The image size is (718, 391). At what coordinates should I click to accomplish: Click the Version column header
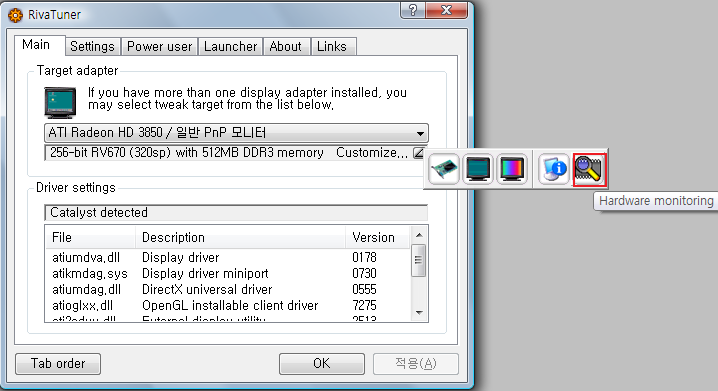point(377,238)
